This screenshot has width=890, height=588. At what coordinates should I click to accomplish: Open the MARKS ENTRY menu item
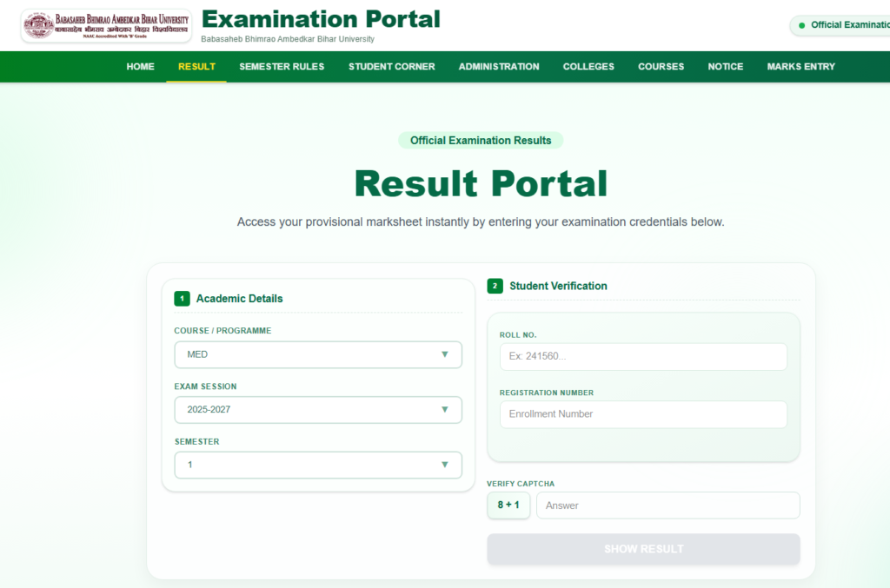pos(800,66)
